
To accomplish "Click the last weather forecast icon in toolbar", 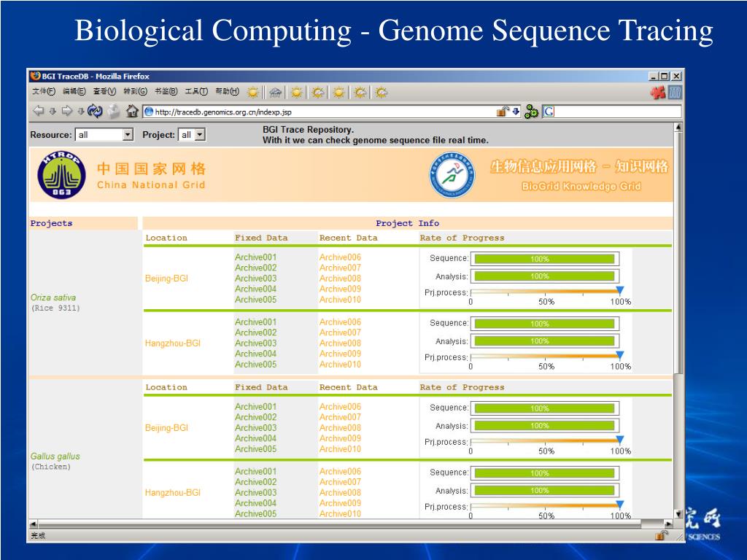I will click(381, 92).
